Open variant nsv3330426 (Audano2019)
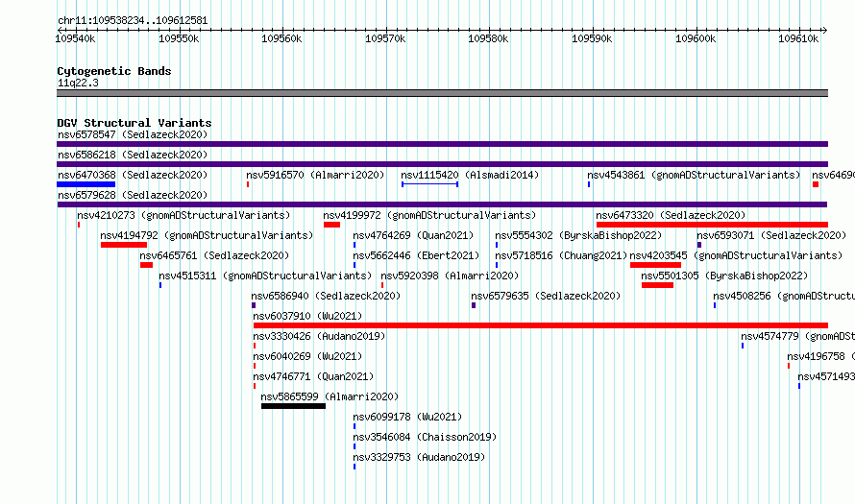Image resolution: width=855 pixels, height=504 pixels. (x=319, y=336)
